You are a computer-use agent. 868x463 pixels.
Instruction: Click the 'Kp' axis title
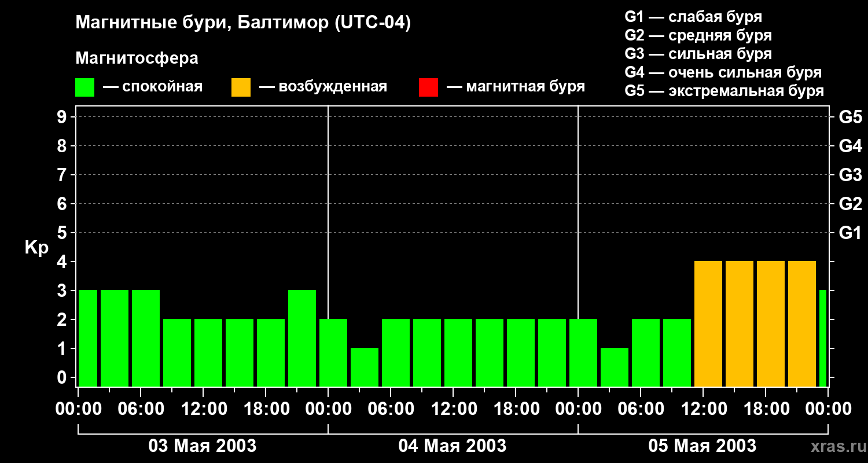tap(36, 248)
